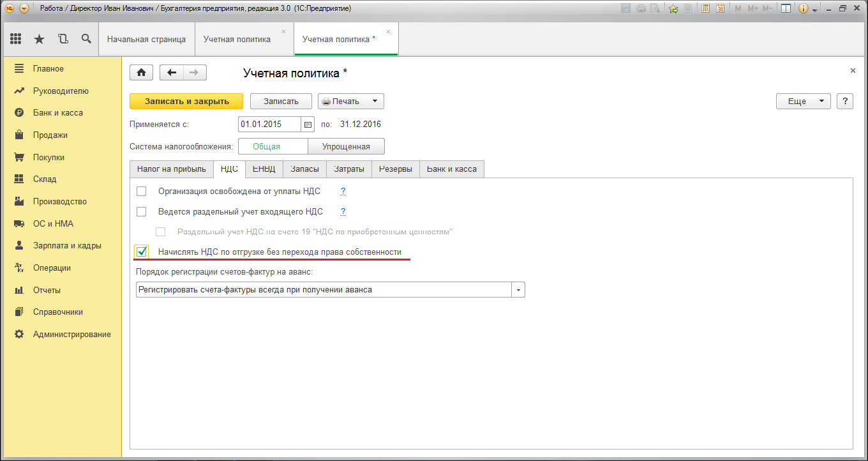The height and width of the screenshot is (461, 868).
Task: Go forward with the right arrow
Action: click(195, 73)
